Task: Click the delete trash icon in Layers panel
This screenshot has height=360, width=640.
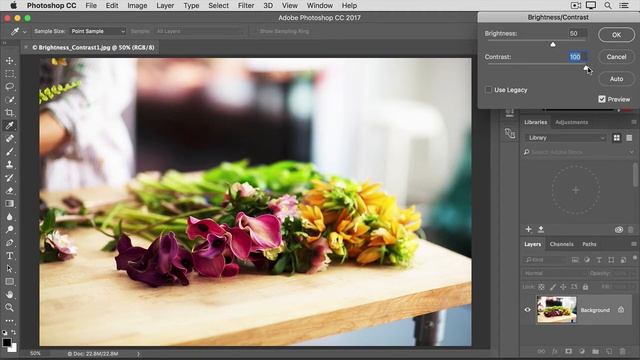Action: [622, 351]
